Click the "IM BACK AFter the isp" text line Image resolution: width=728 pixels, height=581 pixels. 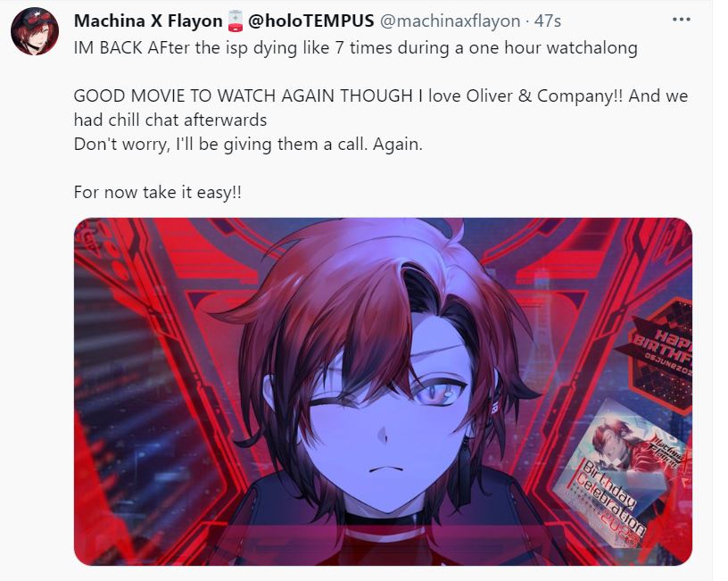(355, 48)
